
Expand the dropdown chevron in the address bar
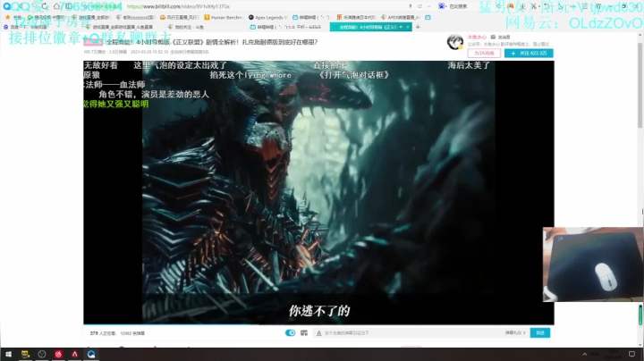[428, 6]
